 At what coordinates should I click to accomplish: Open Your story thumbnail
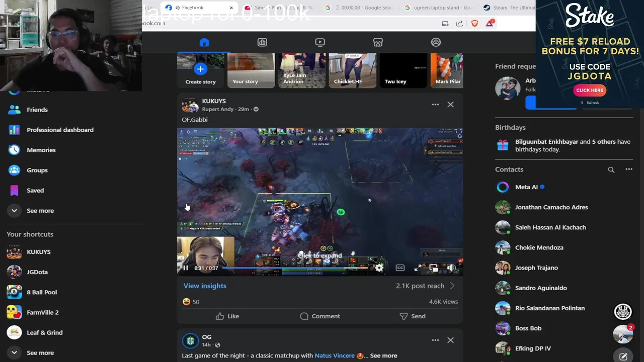251,70
